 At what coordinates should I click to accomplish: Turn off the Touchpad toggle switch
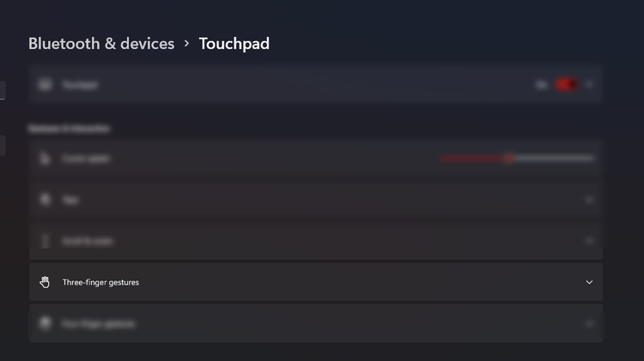[x=566, y=85]
